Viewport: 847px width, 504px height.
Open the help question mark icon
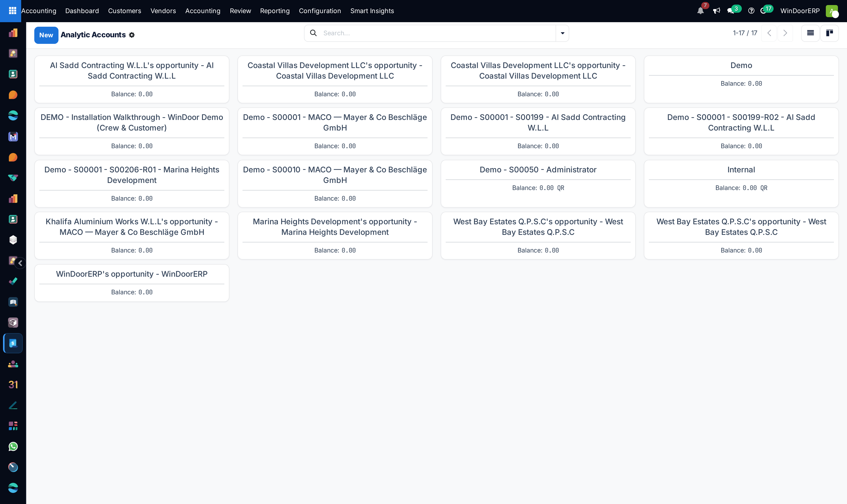point(751,11)
